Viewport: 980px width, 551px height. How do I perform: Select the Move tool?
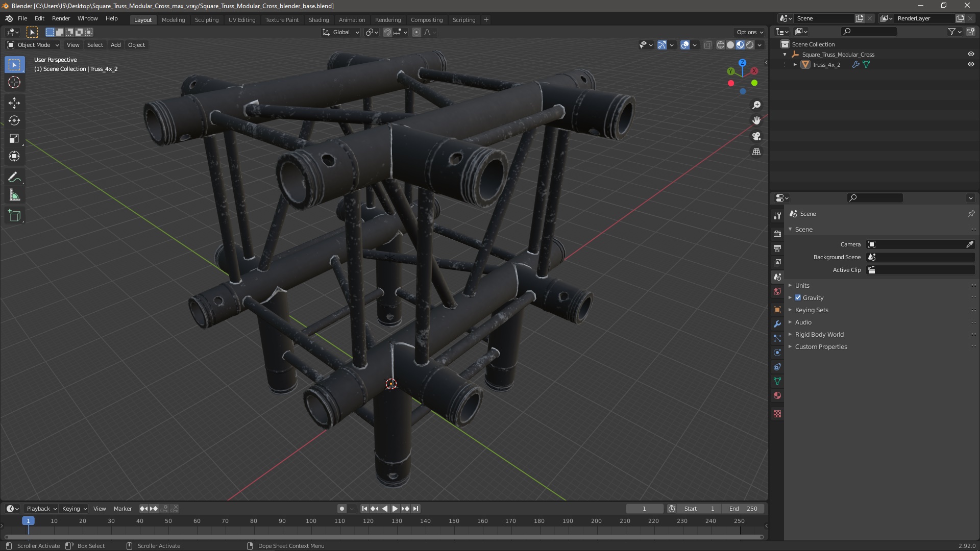click(x=14, y=103)
